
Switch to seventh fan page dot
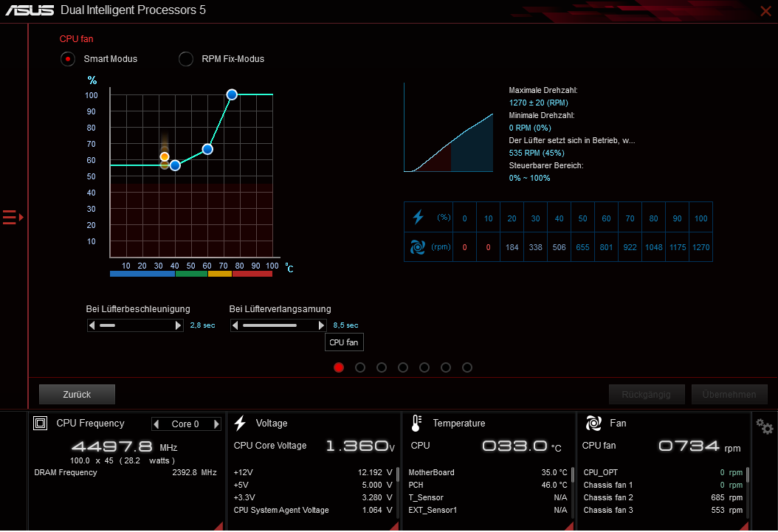pos(467,367)
